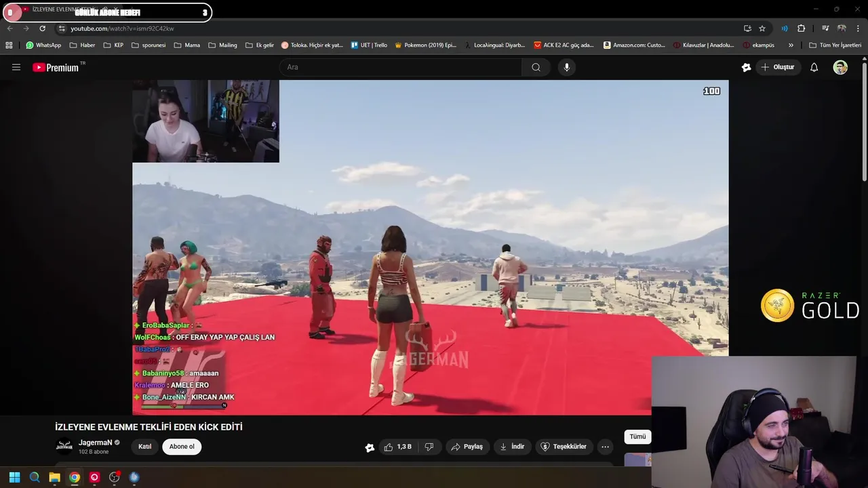The image size is (868, 488).
Task: Download the video with İndir
Action: coord(513,447)
